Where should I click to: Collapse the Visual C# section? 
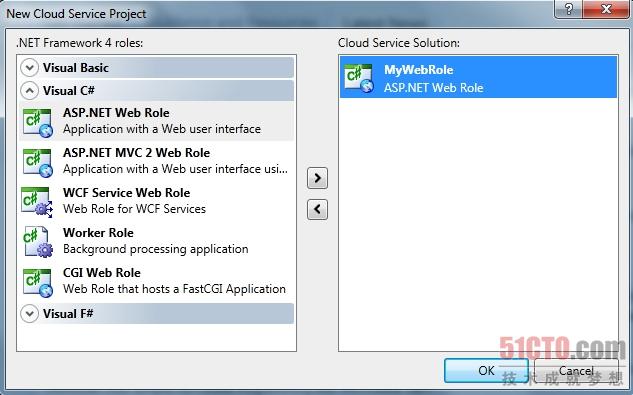[29, 91]
